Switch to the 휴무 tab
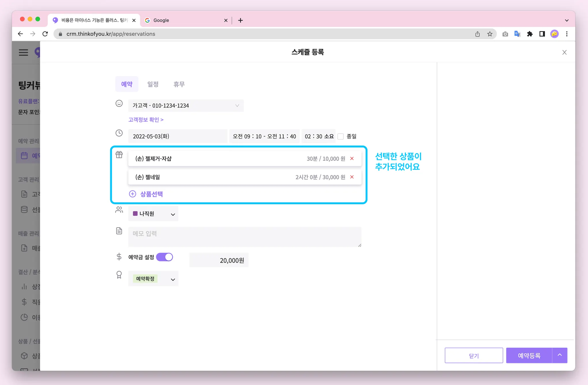The image size is (588, 385). [x=179, y=84]
